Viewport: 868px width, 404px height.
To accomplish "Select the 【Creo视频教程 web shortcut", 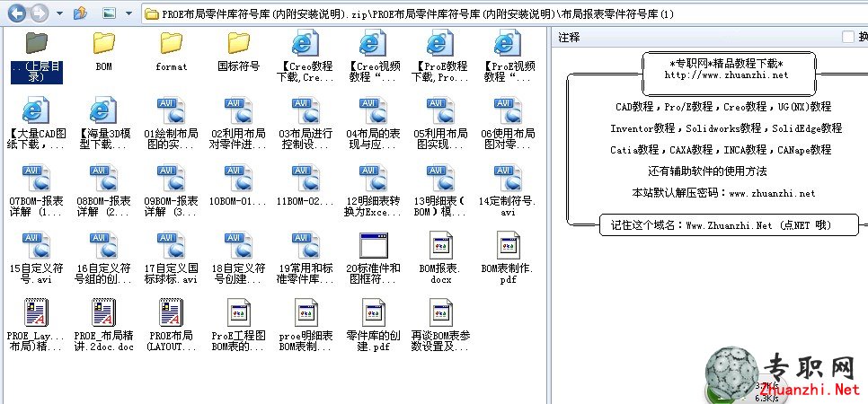I will click(374, 57).
